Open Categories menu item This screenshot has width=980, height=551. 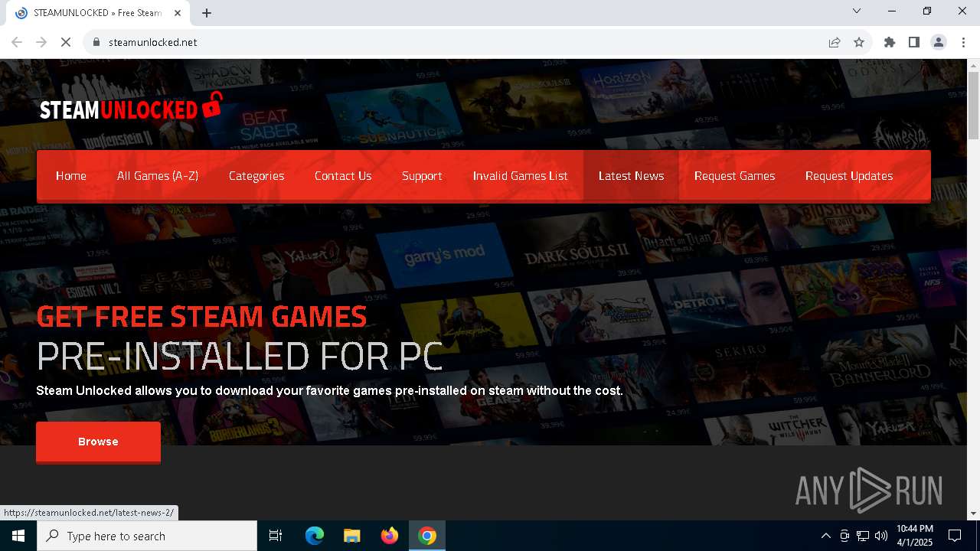(x=256, y=176)
